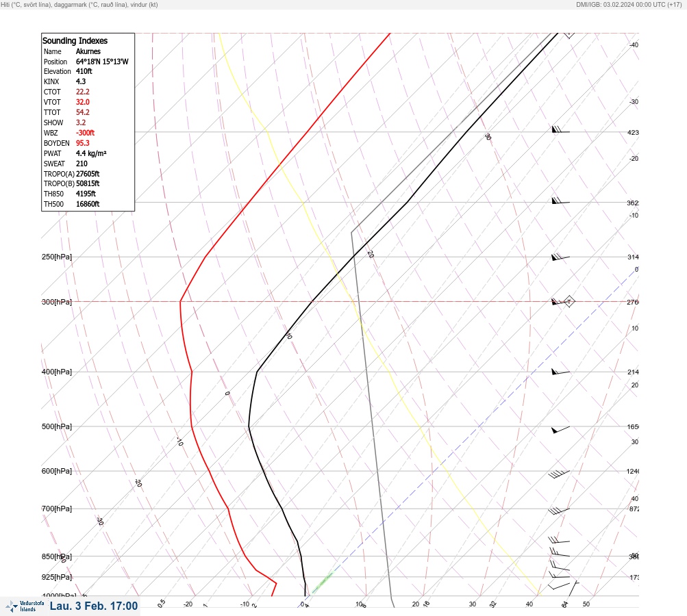Click the position value 64°18'N 15°13'W
Viewport: 687px width, 616px height.
(102, 62)
